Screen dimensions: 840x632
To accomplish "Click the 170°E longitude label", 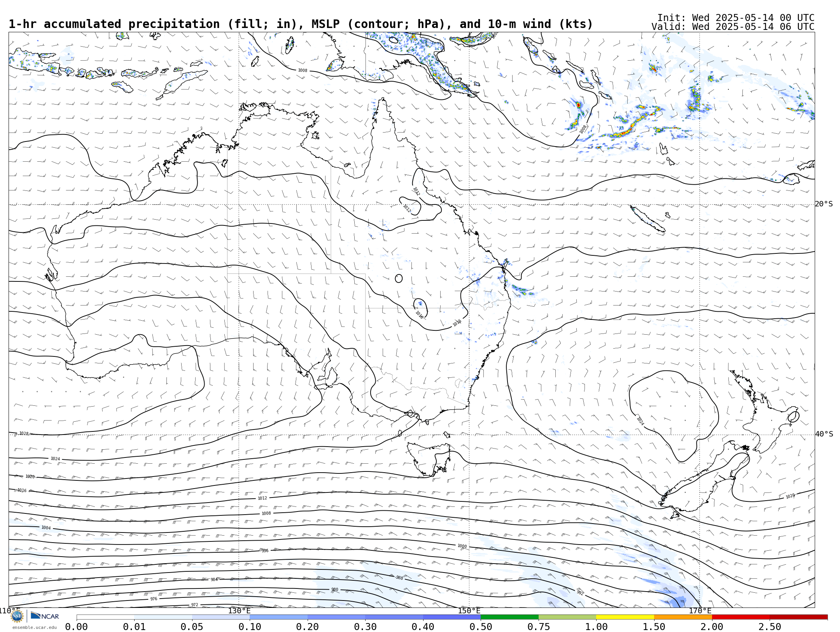I will [700, 611].
